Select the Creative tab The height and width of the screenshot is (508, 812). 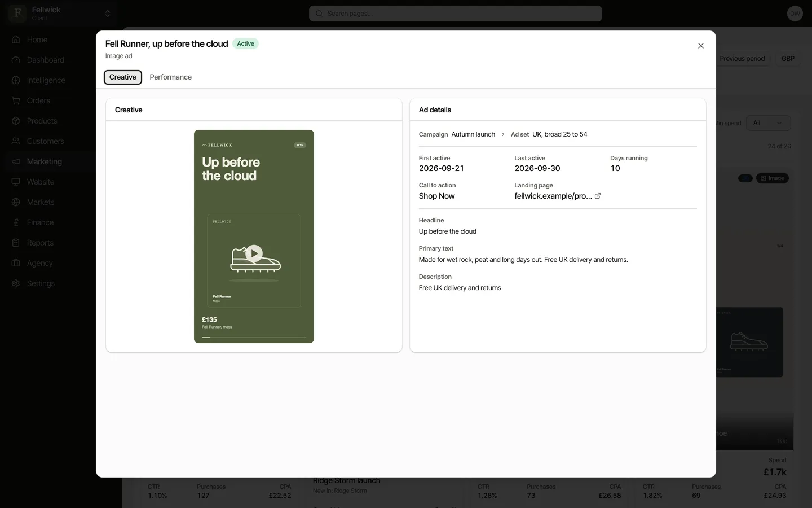[123, 77]
